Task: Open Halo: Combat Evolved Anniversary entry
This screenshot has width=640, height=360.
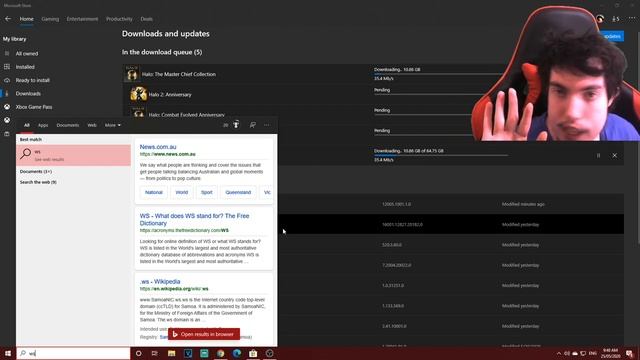Action: [187, 115]
